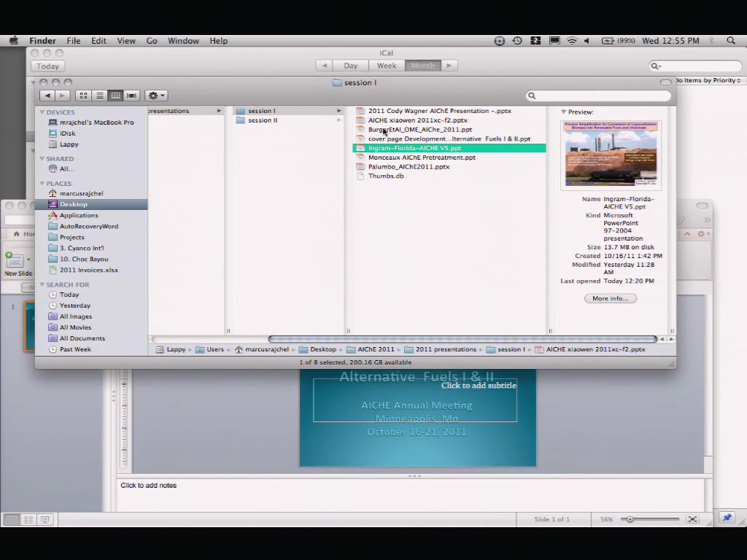Click the Finder back arrow button
Screen dimensions: 747x560
[47, 96]
